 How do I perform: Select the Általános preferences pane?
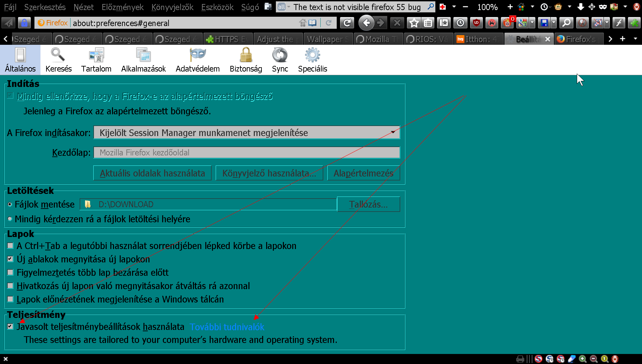20,60
